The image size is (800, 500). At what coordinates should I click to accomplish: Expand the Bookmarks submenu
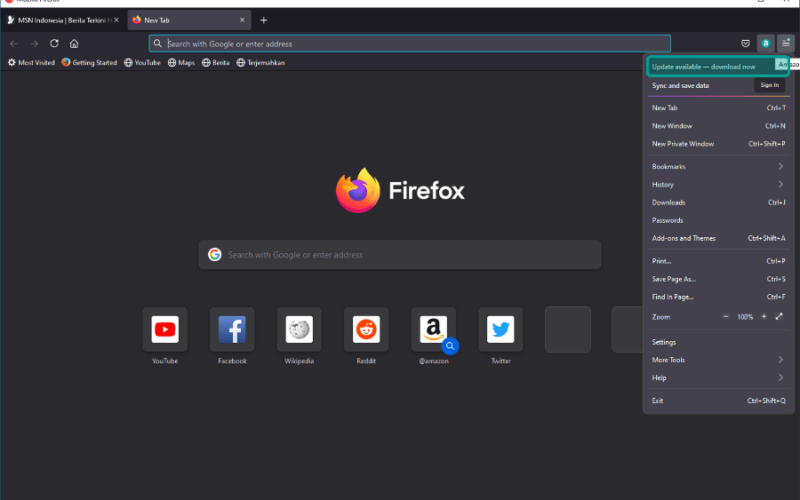(x=718, y=167)
